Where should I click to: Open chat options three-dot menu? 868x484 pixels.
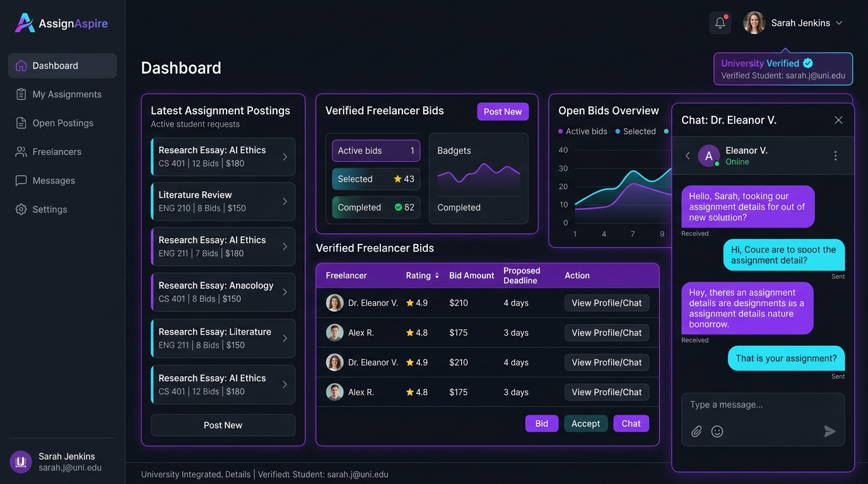(x=835, y=156)
